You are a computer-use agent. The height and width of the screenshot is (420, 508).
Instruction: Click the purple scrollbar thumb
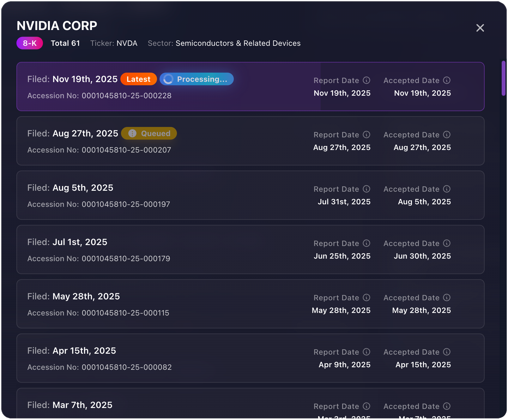pyautogui.click(x=503, y=78)
